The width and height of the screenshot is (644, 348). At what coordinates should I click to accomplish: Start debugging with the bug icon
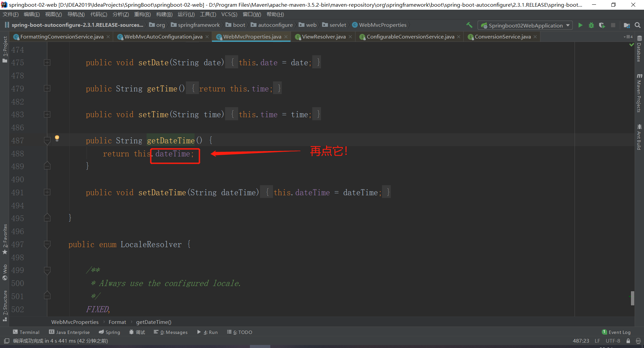tap(591, 25)
